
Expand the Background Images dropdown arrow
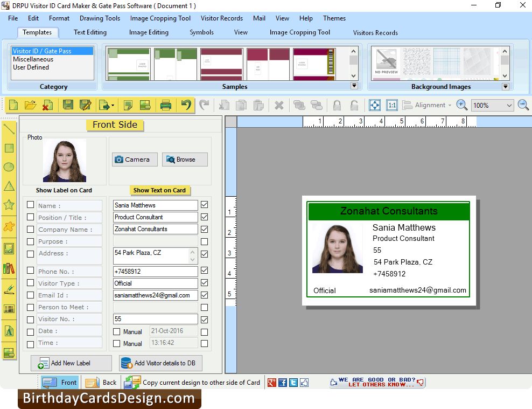coord(505,87)
